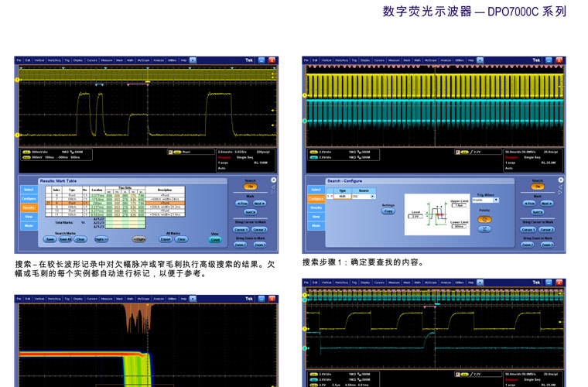
Task: Open Analyze menu in Mark Table scope window
Action: (159, 60)
